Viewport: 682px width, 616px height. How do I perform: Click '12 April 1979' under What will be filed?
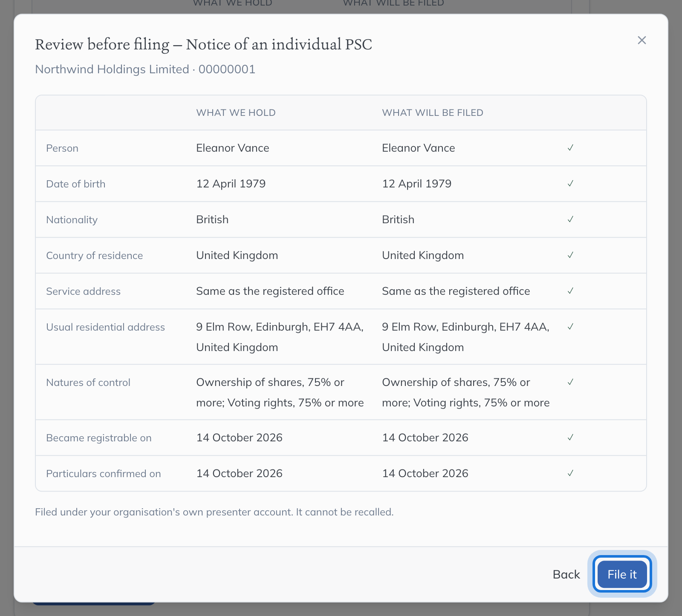[416, 184]
